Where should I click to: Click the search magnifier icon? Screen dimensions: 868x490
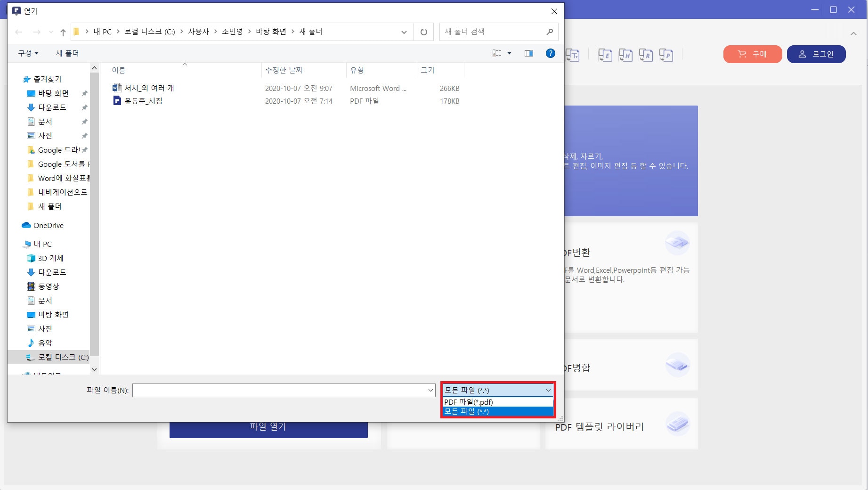tap(550, 32)
